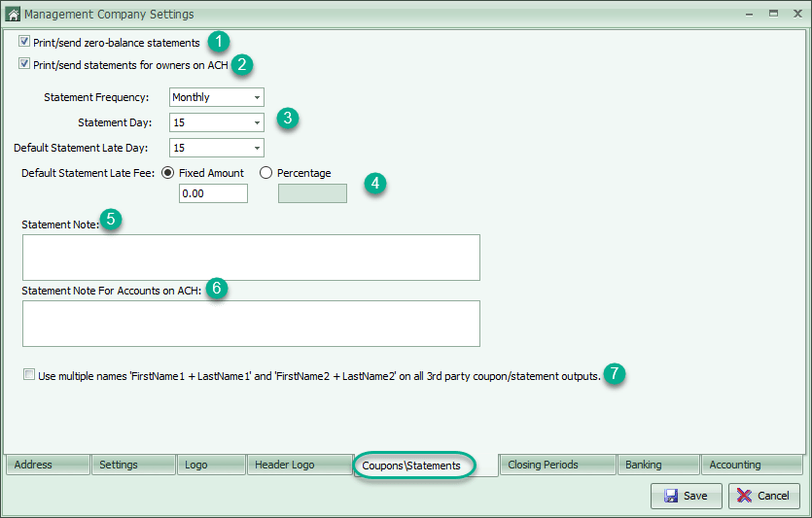Switch to the Settings tab
Screen dimensions: 812x518
[x=133, y=465]
